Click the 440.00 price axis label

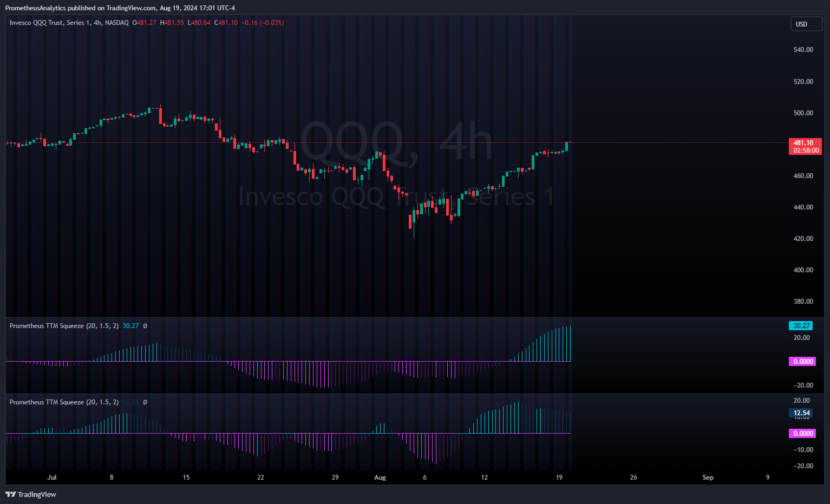(x=803, y=207)
